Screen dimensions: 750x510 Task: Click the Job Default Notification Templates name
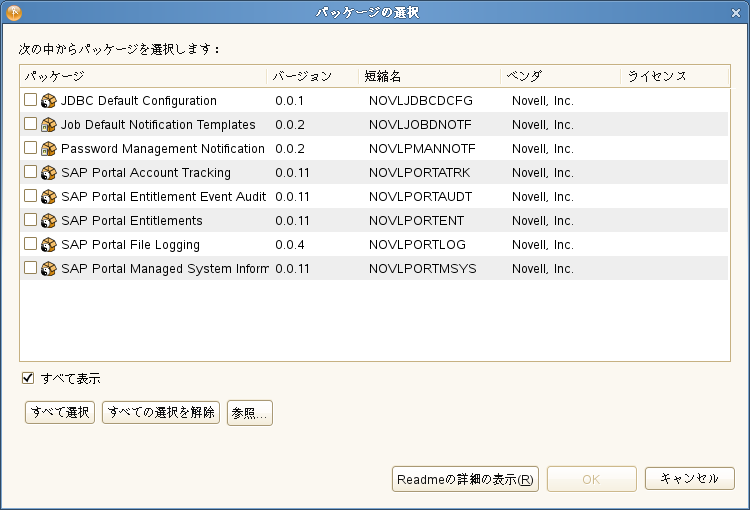[x=158, y=125]
